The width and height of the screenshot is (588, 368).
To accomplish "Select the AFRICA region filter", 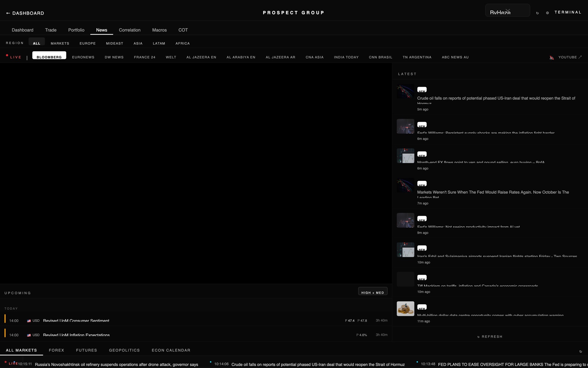I will pyautogui.click(x=183, y=43).
